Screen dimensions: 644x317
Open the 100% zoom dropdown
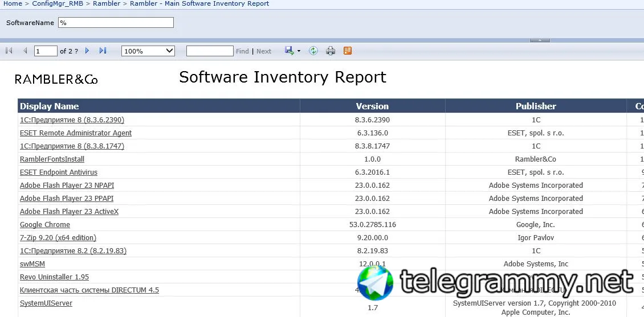pos(148,51)
